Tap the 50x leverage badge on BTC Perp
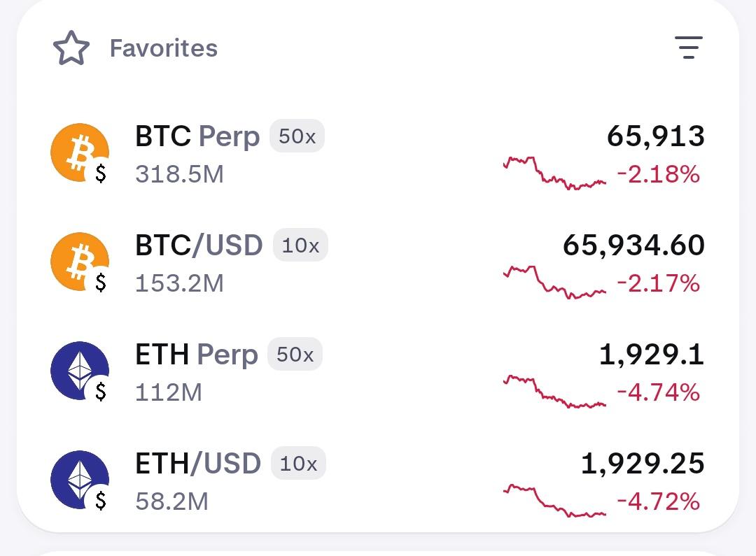Screen dimensions: 756x556 pyautogui.click(x=297, y=136)
